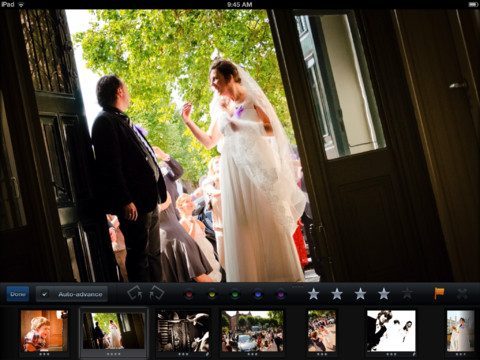Set rating to two stars

pyautogui.click(x=337, y=294)
